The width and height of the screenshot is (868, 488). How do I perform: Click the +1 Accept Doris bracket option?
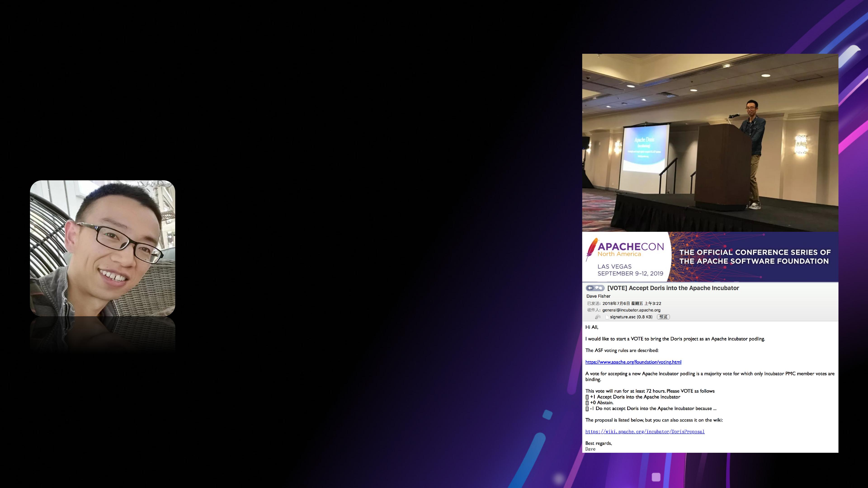[587, 397]
